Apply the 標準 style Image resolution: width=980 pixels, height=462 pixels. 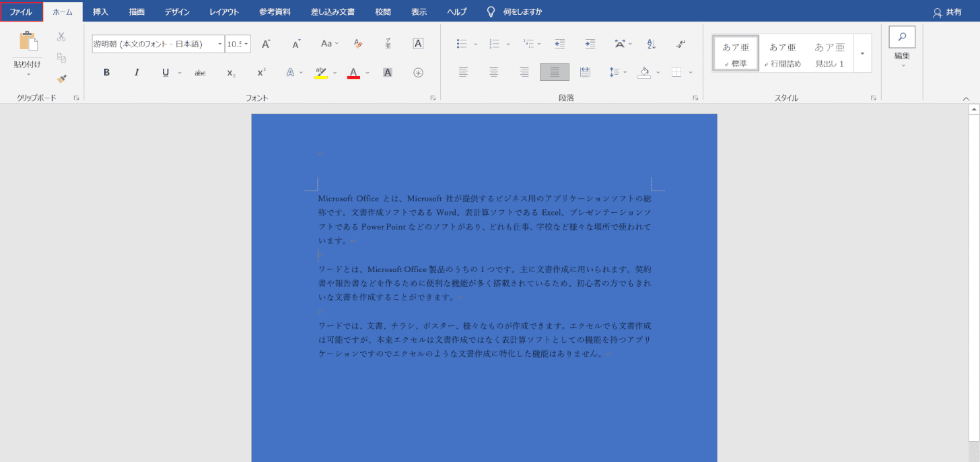[736, 53]
